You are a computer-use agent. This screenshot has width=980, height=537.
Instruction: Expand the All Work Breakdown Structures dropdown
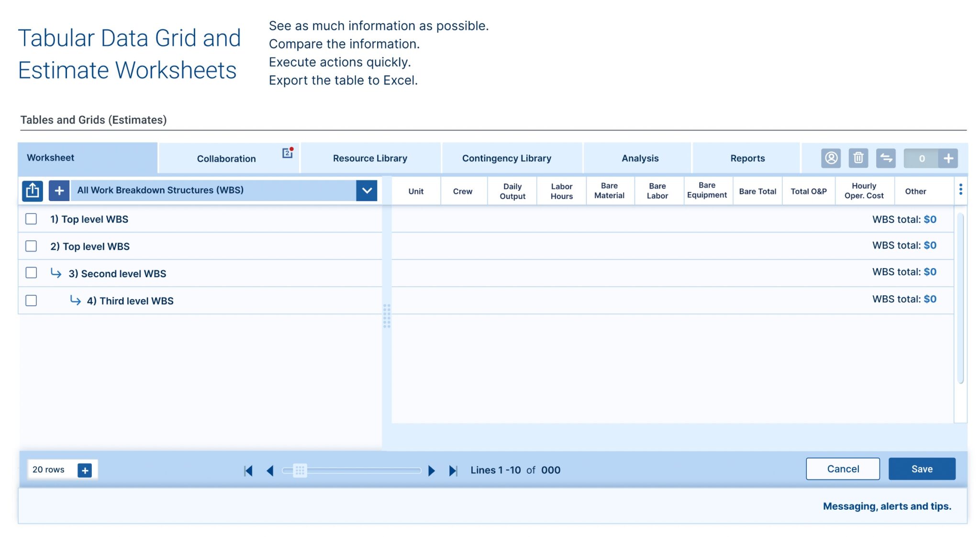367,190
